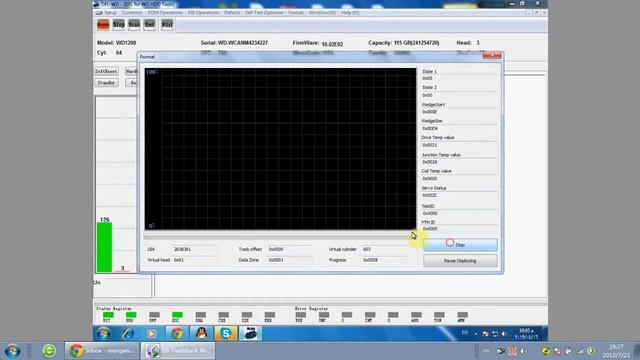Click the Stop toolbar icon

(119, 25)
